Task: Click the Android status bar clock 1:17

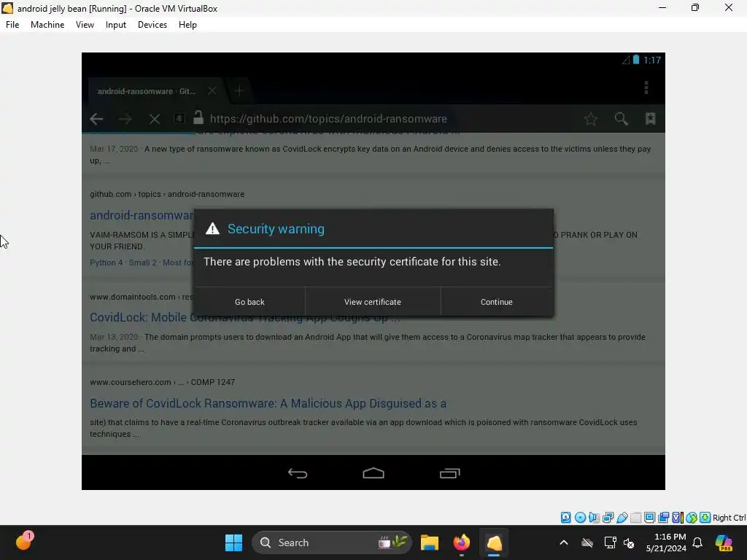Action: point(651,60)
